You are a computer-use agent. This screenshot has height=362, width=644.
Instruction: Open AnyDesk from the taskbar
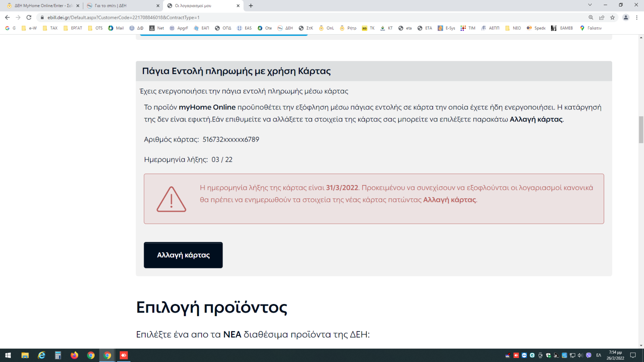point(124,355)
